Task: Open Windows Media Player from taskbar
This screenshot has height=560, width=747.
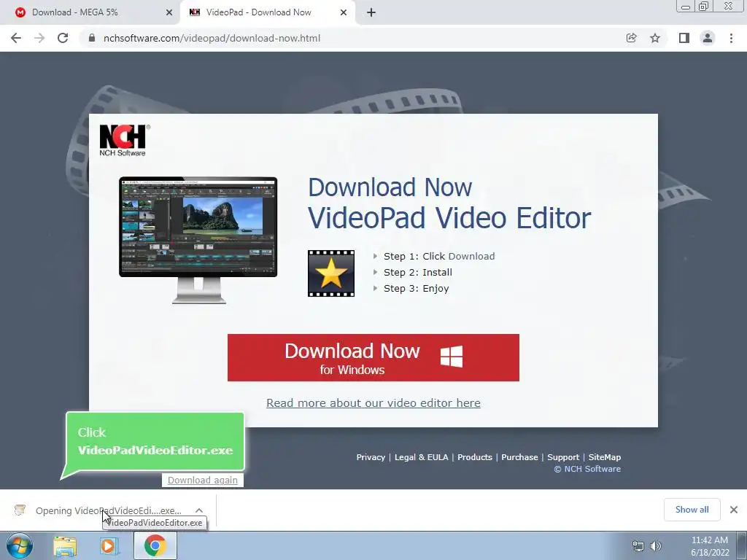Action: pyautogui.click(x=109, y=546)
